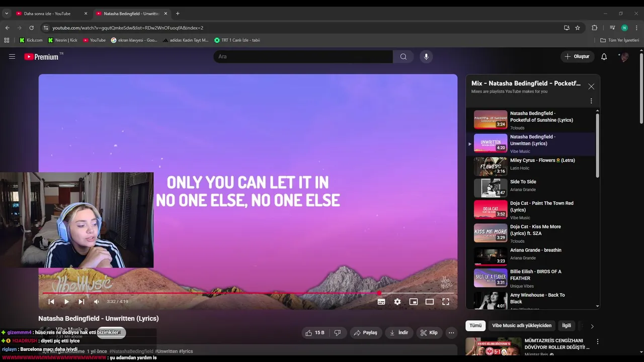Screen dimensions: 644x362
Task: Open a new browser tab
Action: click(178, 14)
